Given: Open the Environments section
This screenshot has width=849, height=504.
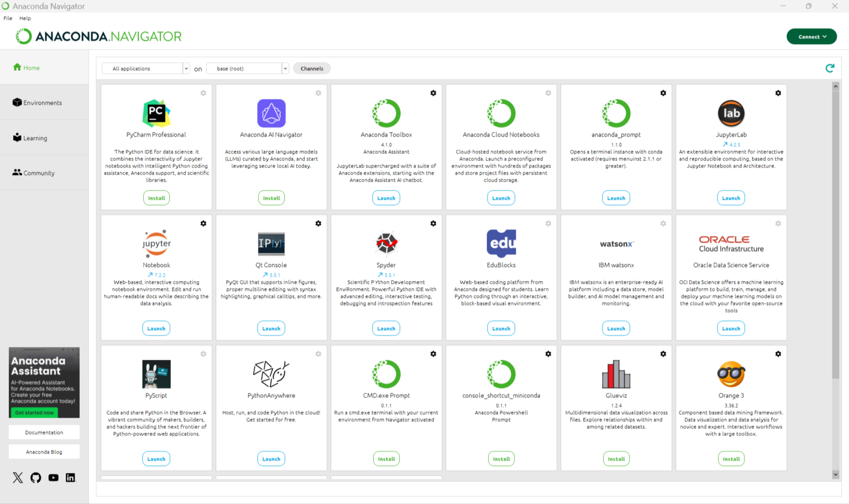Looking at the screenshot, I should click(x=42, y=102).
